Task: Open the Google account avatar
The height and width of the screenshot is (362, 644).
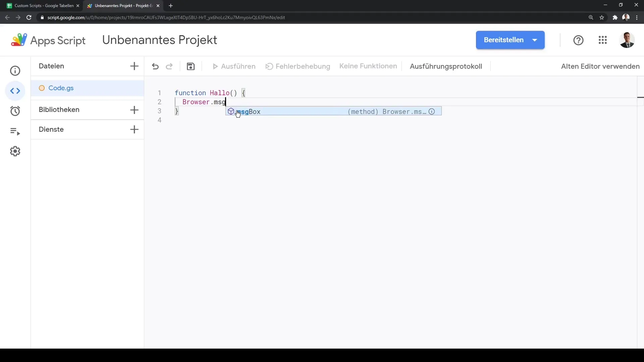Action: point(627,40)
